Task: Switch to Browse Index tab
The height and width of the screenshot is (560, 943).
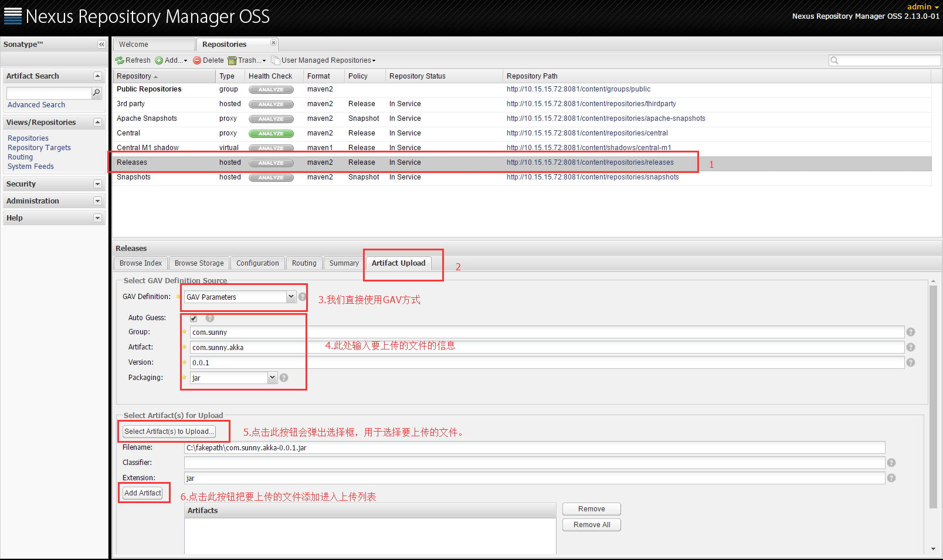Action: (x=141, y=263)
